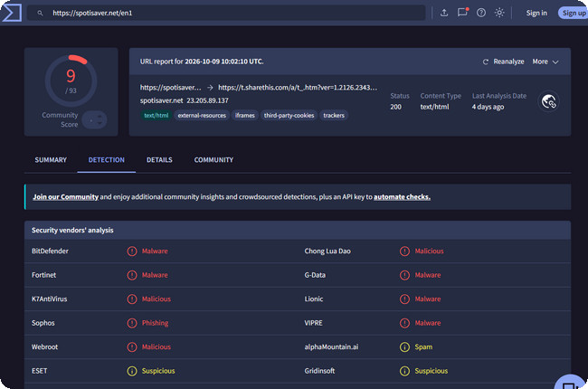Screen dimensions: 588x389
Task: Toggle the light theme sun icon
Action: point(499,13)
